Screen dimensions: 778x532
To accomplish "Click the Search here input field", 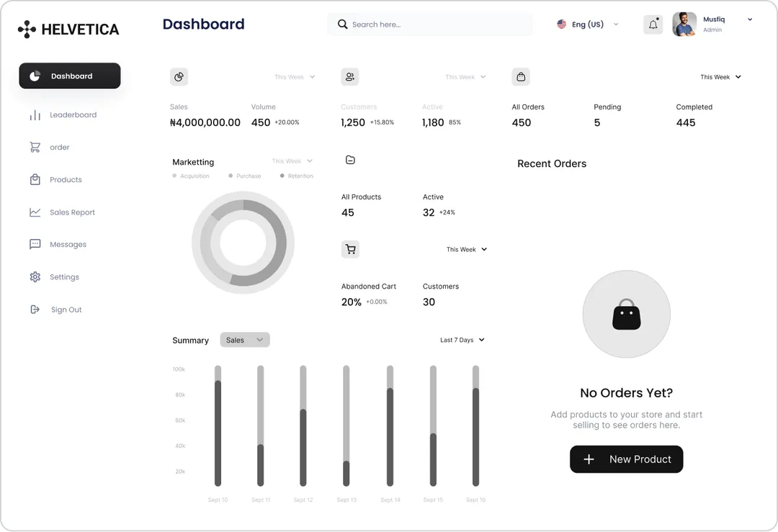I will point(439,24).
